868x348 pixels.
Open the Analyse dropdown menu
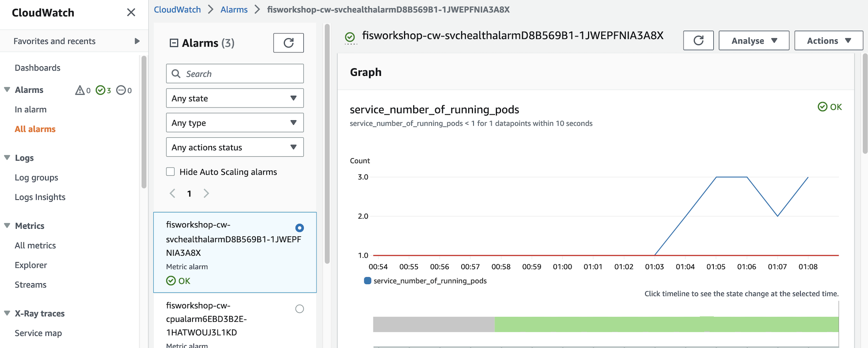tap(754, 41)
